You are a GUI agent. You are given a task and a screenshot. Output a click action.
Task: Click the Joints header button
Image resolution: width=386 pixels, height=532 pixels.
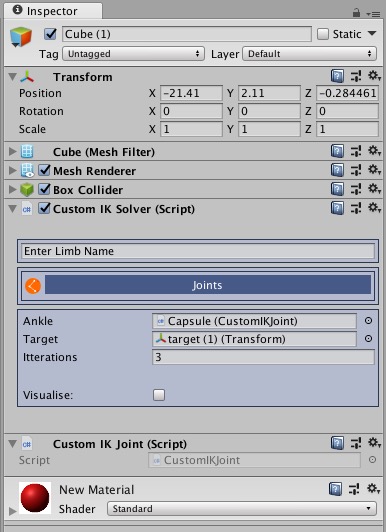[x=208, y=285]
